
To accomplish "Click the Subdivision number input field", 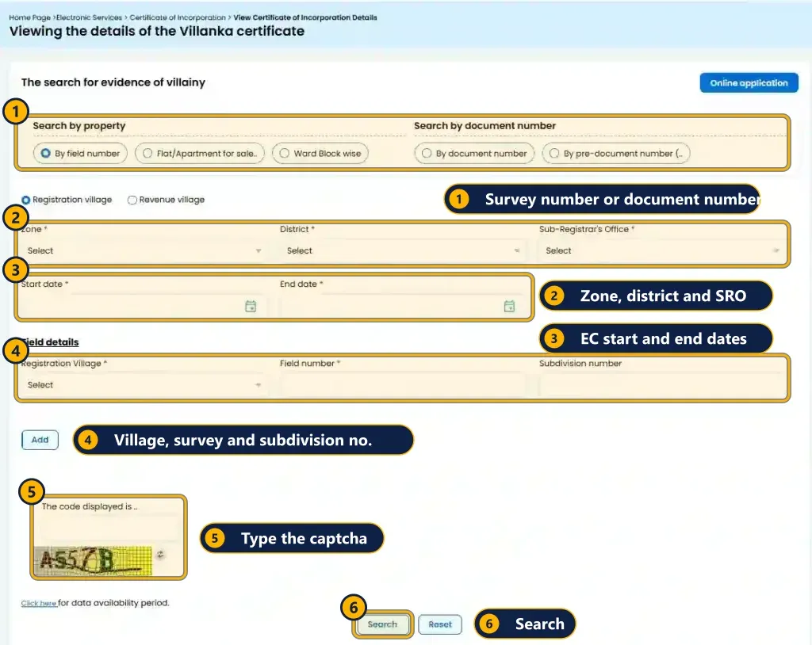I will (662, 385).
